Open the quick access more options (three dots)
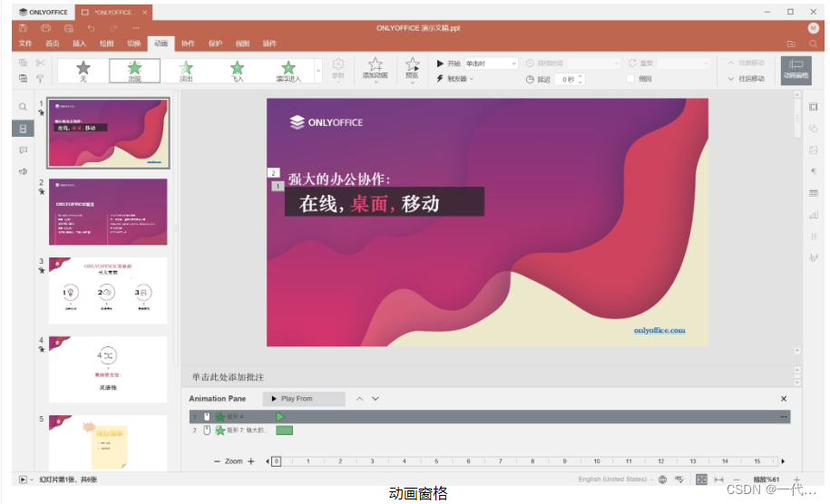The width and height of the screenshot is (830, 504). pos(136,28)
